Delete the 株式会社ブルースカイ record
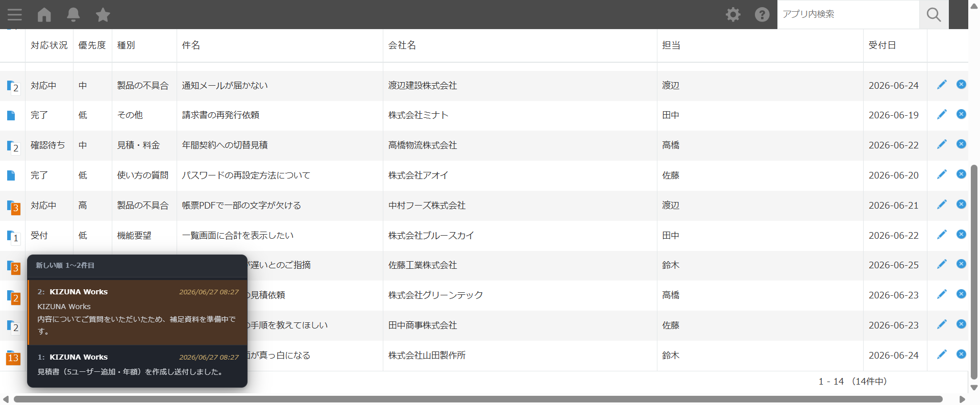The height and width of the screenshot is (405, 980). pyautogui.click(x=961, y=234)
